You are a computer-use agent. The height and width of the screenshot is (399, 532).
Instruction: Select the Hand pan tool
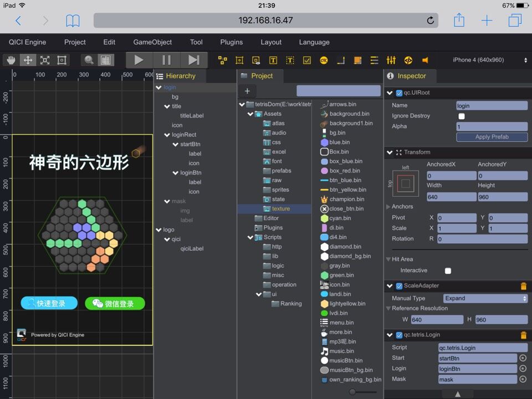click(10, 60)
